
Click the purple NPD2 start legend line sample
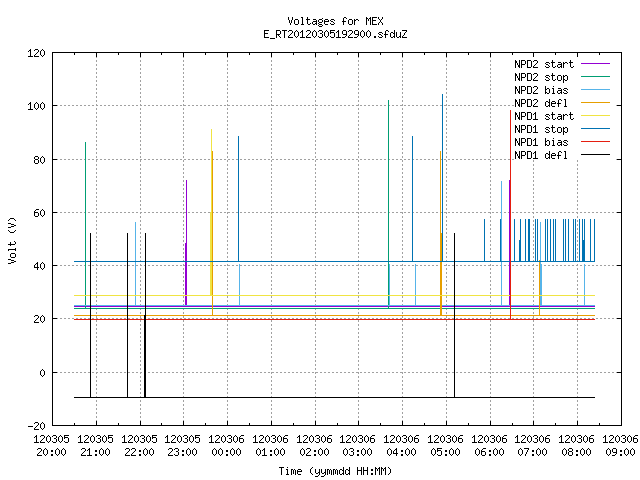[595, 64]
